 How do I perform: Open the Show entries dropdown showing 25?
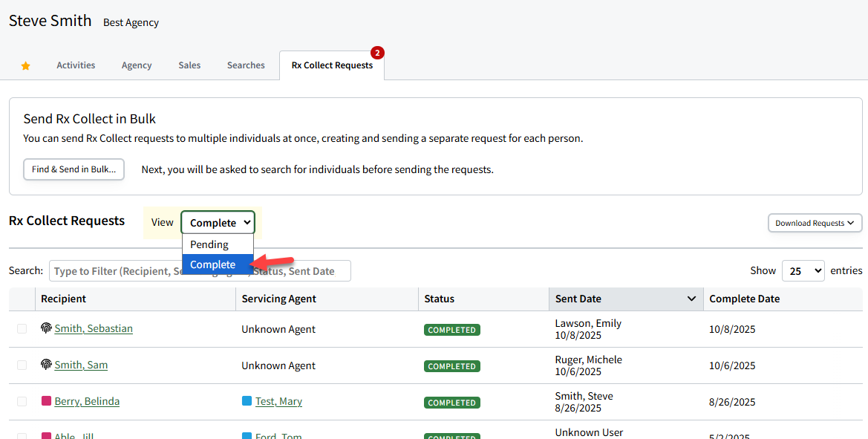tap(803, 270)
